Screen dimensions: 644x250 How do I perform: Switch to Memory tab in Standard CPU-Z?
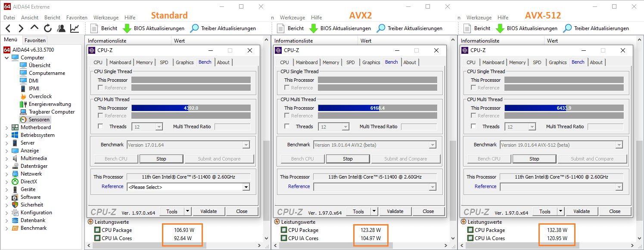[144, 62]
